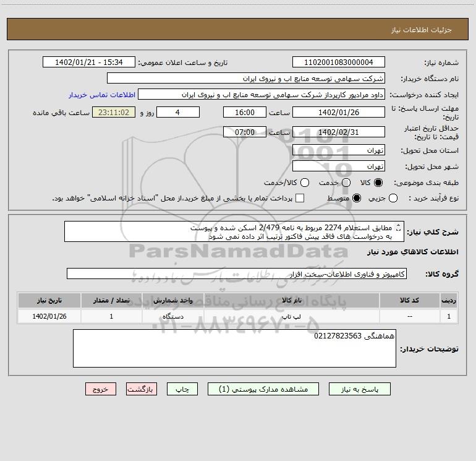Click the اطلاعات کالاهای مورد نیاز heading

413,252
